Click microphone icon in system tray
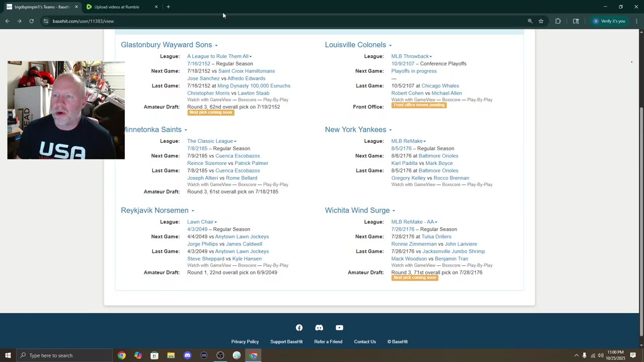The image size is (644, 362). (584, 355)
